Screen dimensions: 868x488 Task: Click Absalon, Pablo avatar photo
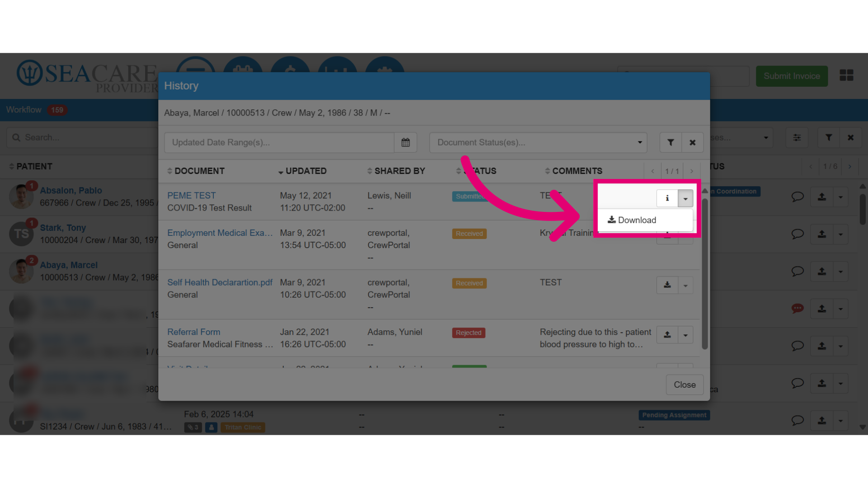[21, 197]
